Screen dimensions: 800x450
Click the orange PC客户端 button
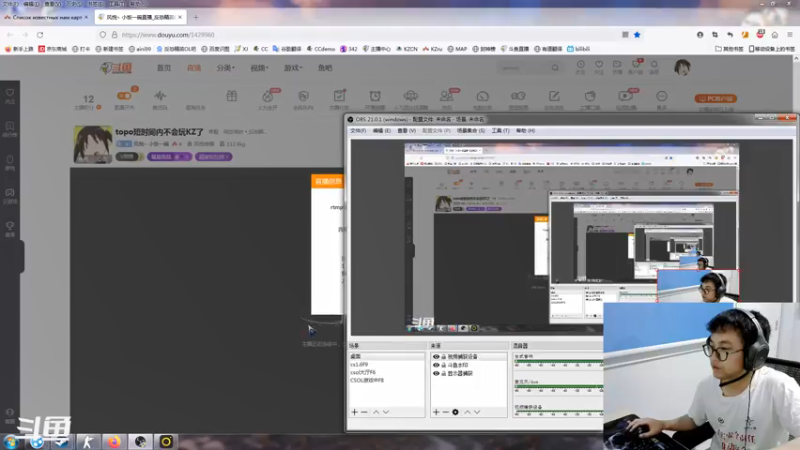pyautogui.click(x=715, y=98)
